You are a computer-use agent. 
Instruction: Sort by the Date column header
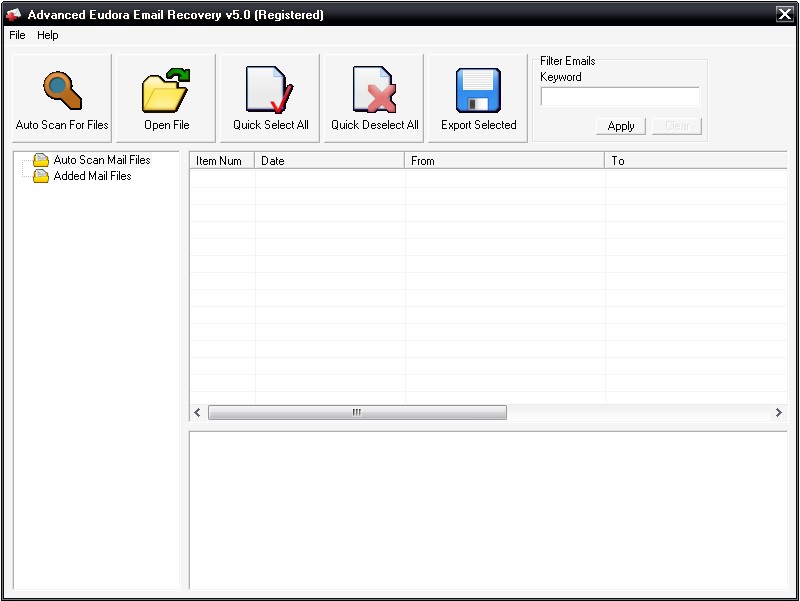pyautogui.click(x=330, y=161)
